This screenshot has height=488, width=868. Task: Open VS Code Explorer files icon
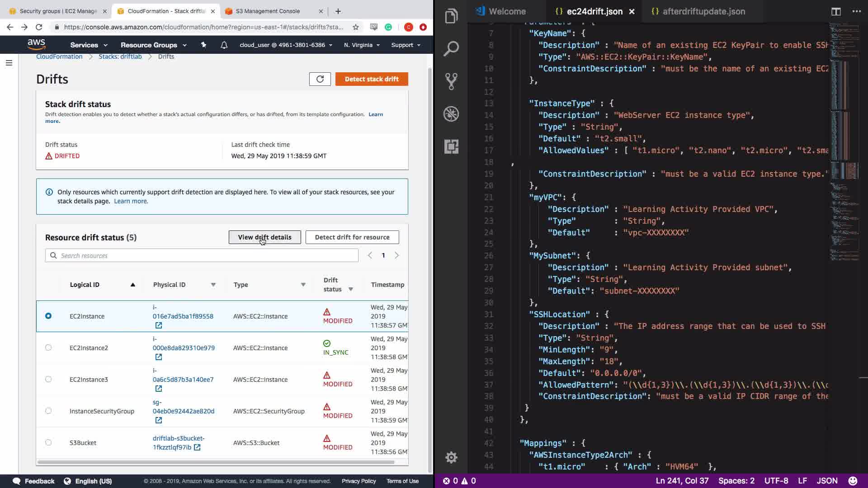point(451,17)
